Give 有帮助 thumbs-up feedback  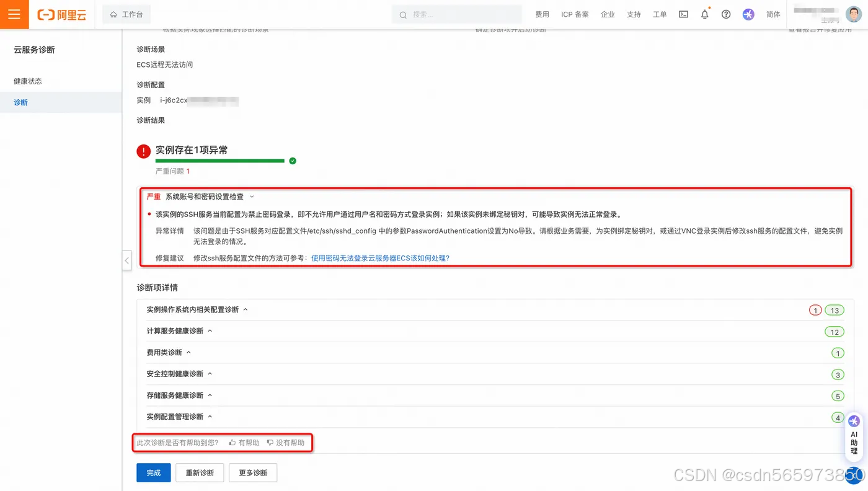(x=243, y=443)
